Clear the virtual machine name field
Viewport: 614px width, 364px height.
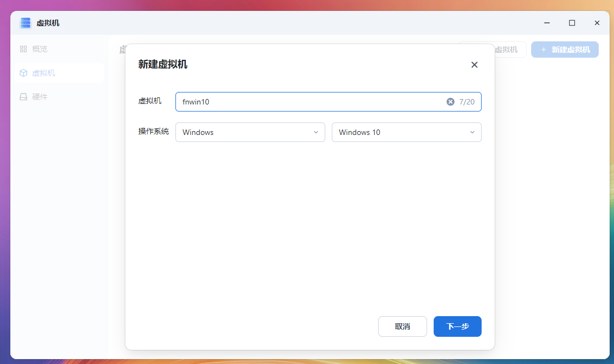point(451,102)
